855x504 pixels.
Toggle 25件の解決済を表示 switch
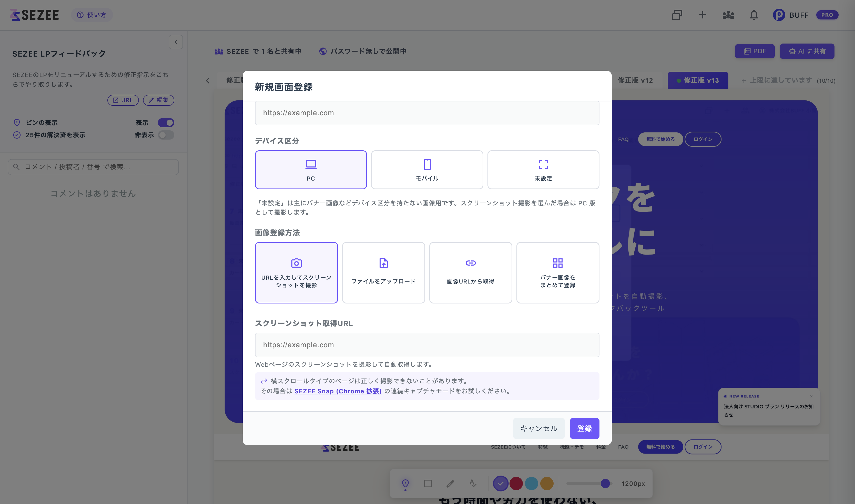coord(166,135)
